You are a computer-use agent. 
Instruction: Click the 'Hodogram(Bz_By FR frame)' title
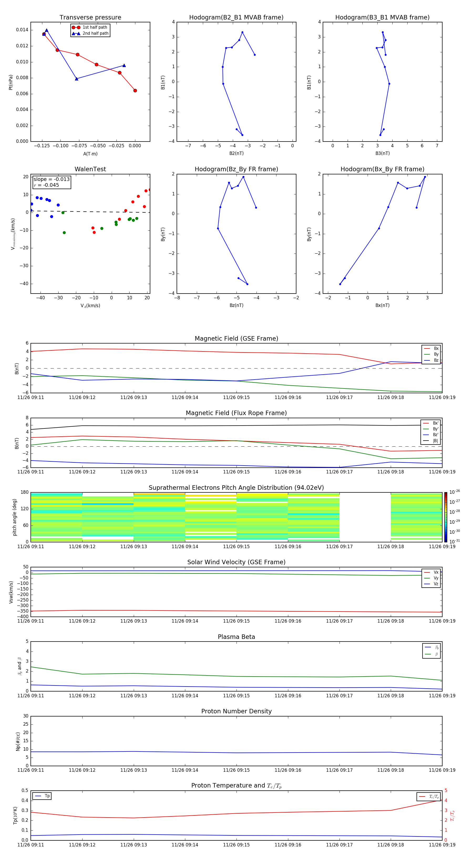click(x=236, y=169)
